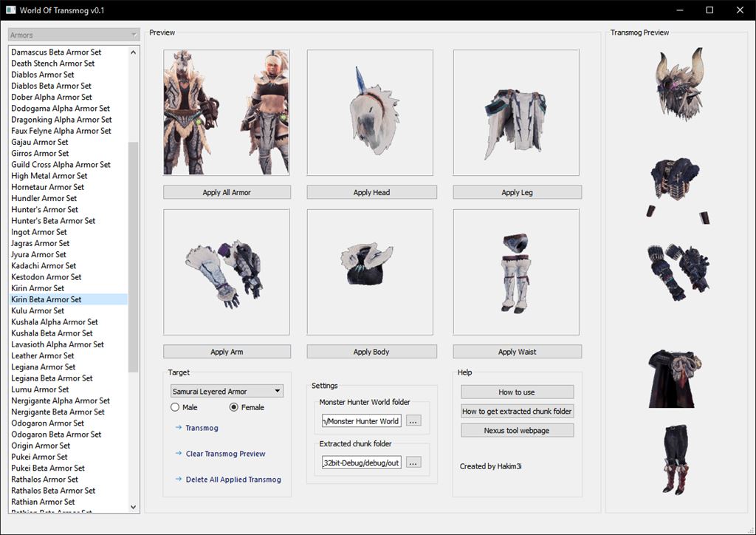Image resolution: width=756 pixels, height=535 pixels.
Task: Open the Nexus tool webpage
Action: pyautogui.click(x=518, y=430)
